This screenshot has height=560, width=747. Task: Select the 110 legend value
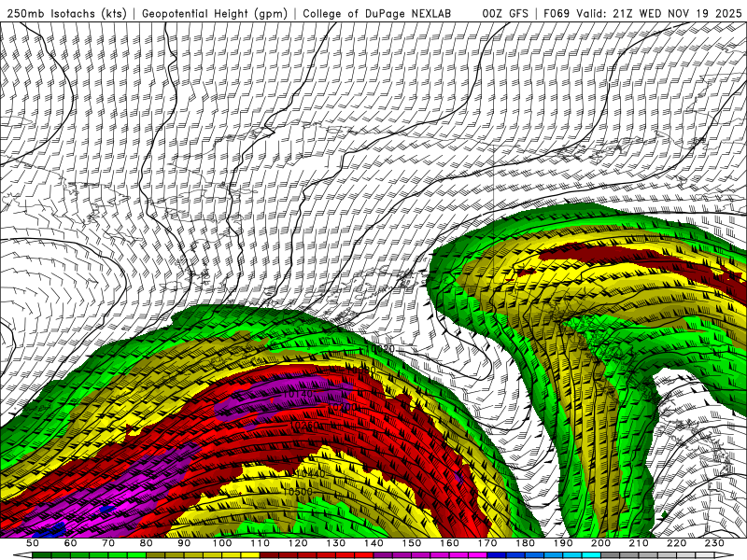[261, 543]
